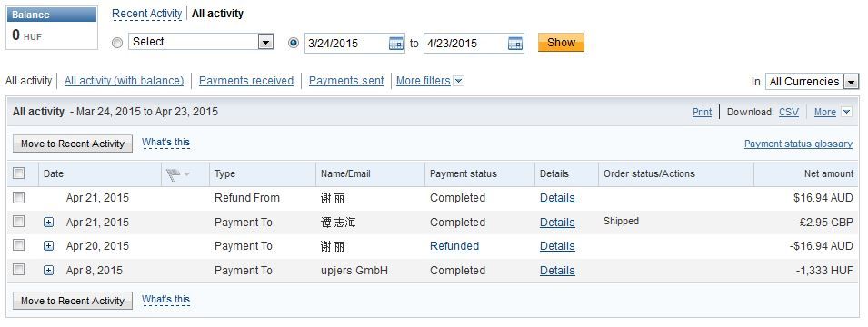Image resolution: width=868 pixels, height=327 pixels.
Task: Open Details for the Refunded payment row
Action: (557, 246)
